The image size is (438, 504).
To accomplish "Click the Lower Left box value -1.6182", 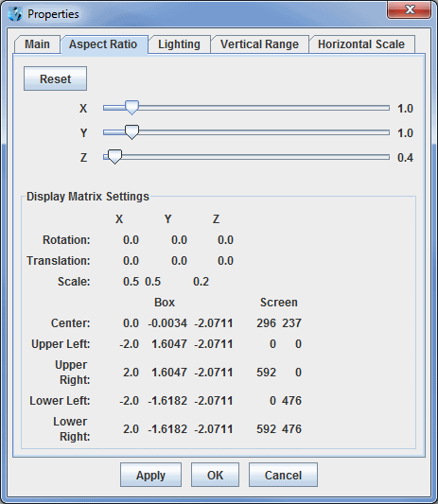I will click(167, 401).
